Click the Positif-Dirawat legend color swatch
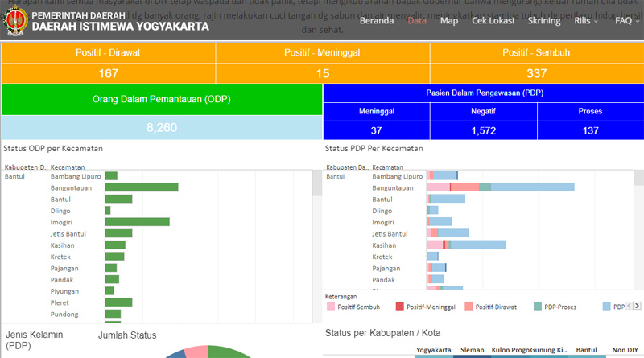This screenshot has height=358, width=644. pyautogui.click(x=469, y=307)
